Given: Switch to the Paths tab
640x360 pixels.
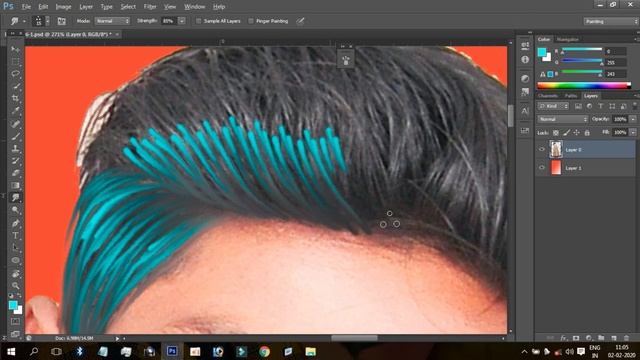Looking at the screenshot, I should pyautogui.click(x=571, y=96).
